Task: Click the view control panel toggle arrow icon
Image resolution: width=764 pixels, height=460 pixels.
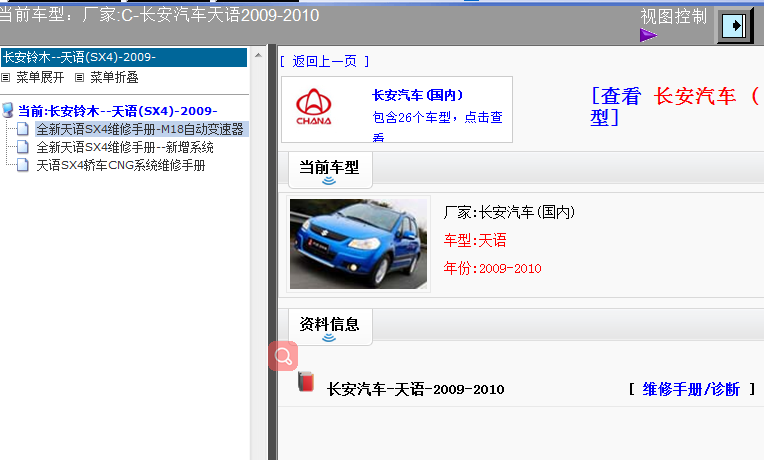Action: pos(734,25)
